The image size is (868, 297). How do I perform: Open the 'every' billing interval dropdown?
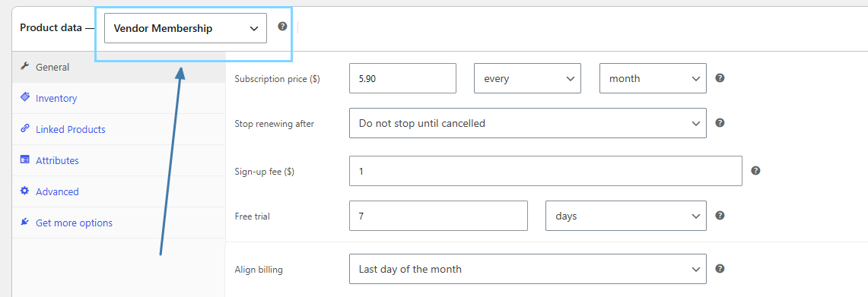tap(527, 78)
